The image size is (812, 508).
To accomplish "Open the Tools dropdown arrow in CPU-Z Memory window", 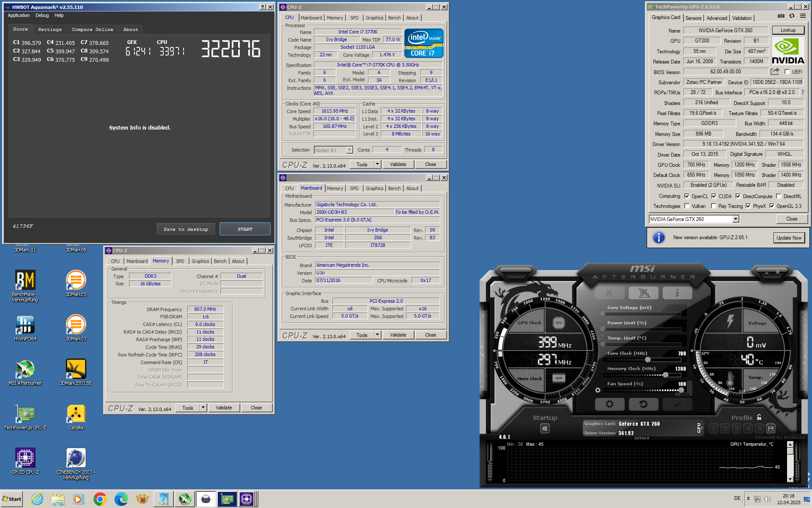I will tap(203, 408).
